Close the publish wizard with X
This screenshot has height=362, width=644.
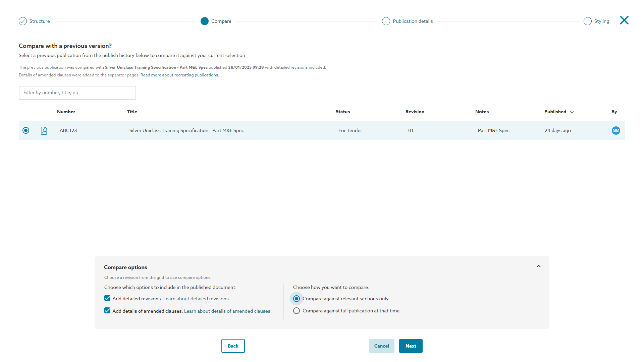(624, 20)
